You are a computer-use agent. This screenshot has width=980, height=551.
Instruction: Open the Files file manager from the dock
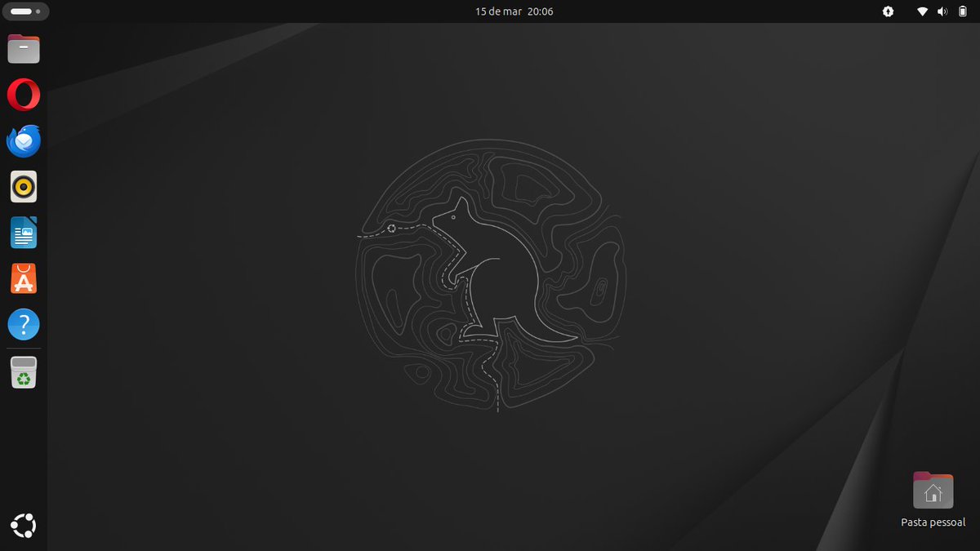(23, 48)
